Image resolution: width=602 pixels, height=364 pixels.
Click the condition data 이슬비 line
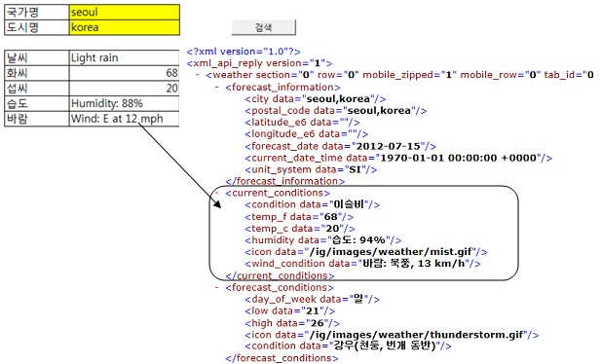click(313, 204)
